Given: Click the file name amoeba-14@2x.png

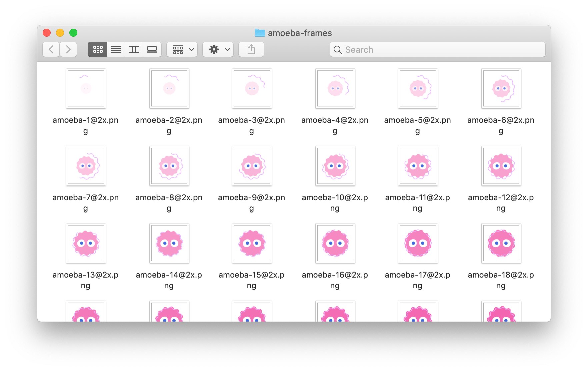Looking at the screenshot, I should tap(169, 280).
